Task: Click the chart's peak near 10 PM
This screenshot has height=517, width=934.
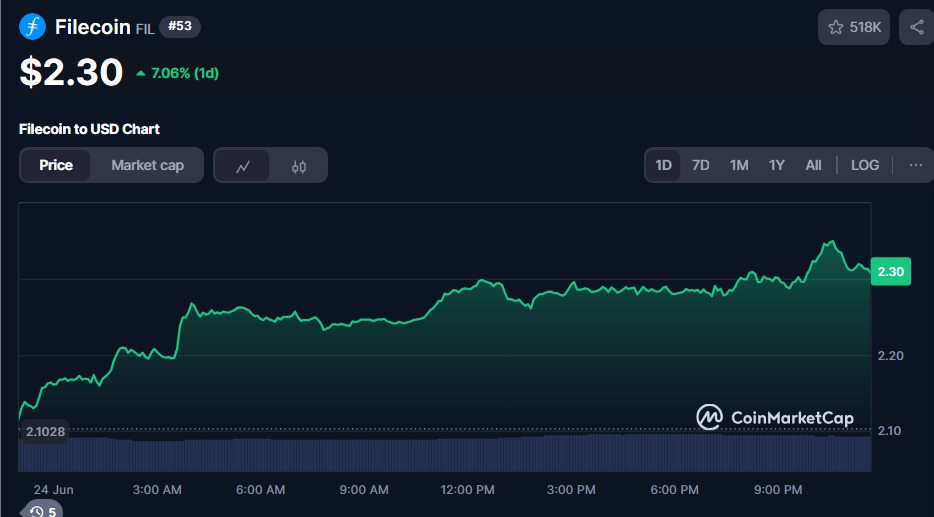Action: 831,242
